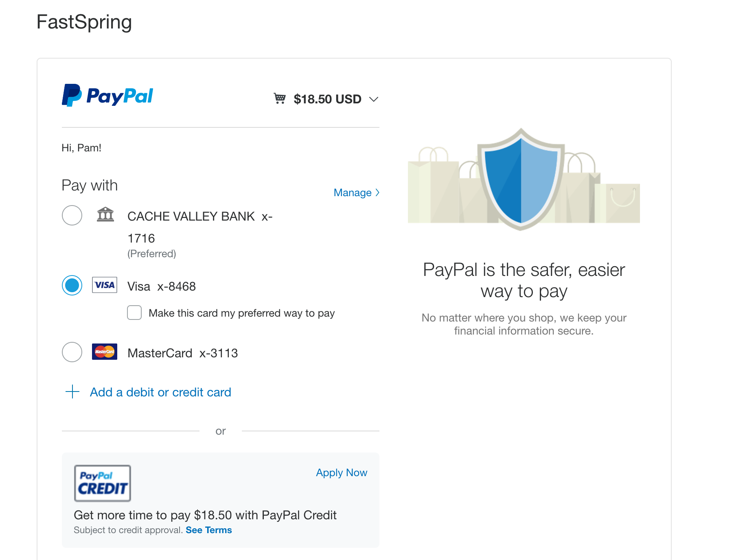Check Make this card my preferred
The width and height of the screenshot is (745, 560).
134,313
